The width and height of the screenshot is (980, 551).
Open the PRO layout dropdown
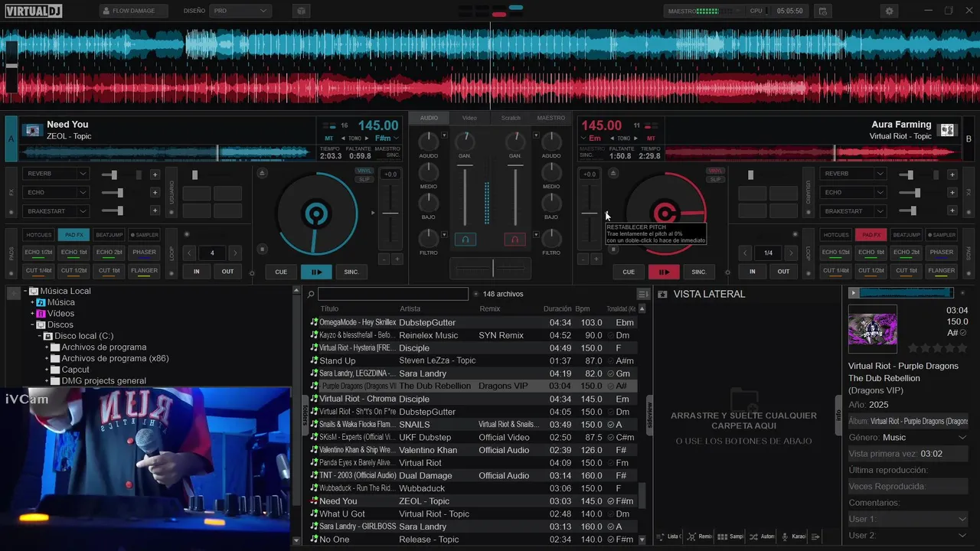[x=240, y=11]
